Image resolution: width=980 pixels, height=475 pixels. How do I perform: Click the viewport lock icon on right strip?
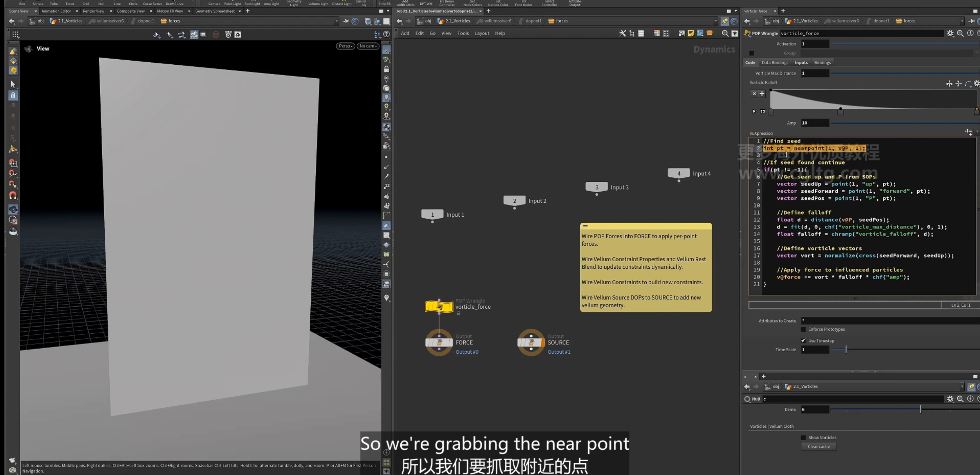(x=386, y=69)
